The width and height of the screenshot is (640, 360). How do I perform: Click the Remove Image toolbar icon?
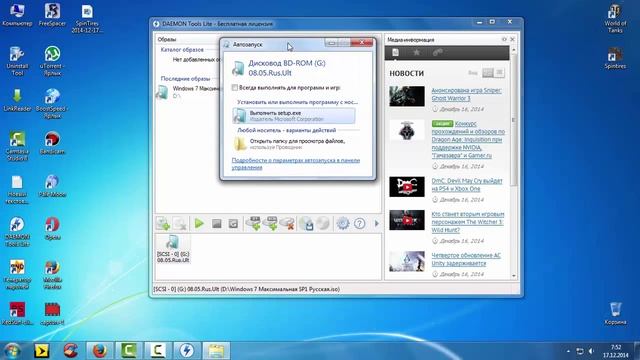click(x=180, y=223)
